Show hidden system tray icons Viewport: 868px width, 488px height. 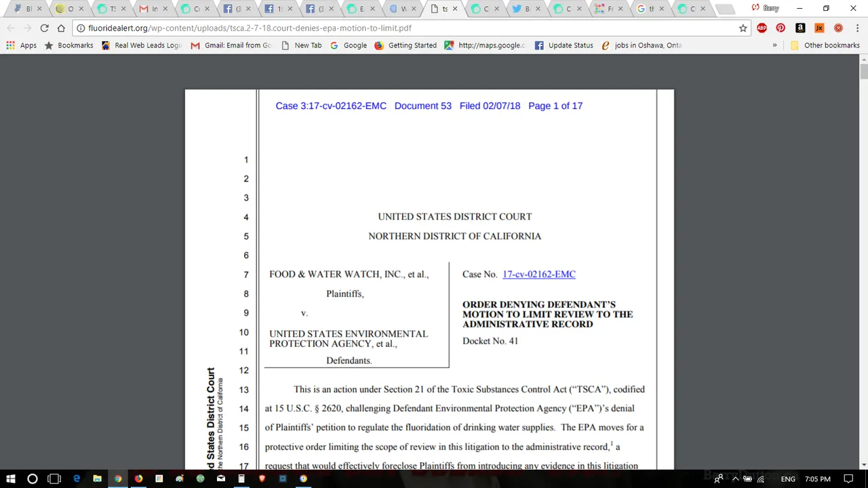coord(735,479)
